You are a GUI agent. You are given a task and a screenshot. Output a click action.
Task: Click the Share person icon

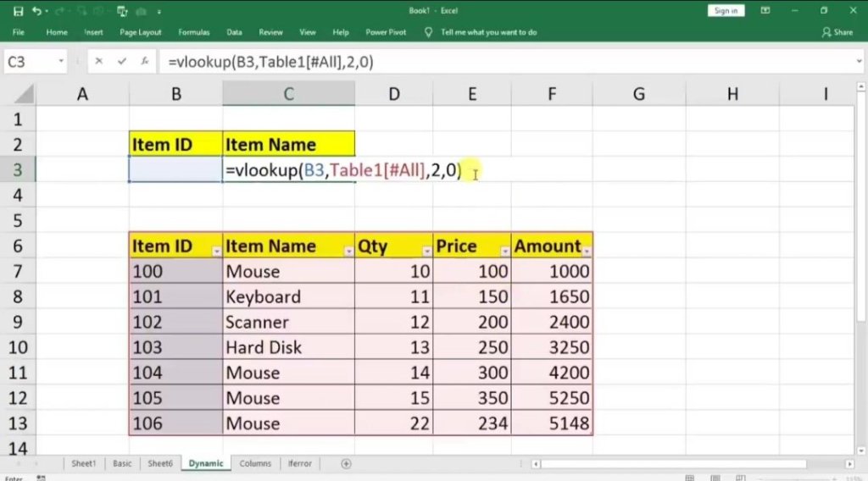coord(826,32)
